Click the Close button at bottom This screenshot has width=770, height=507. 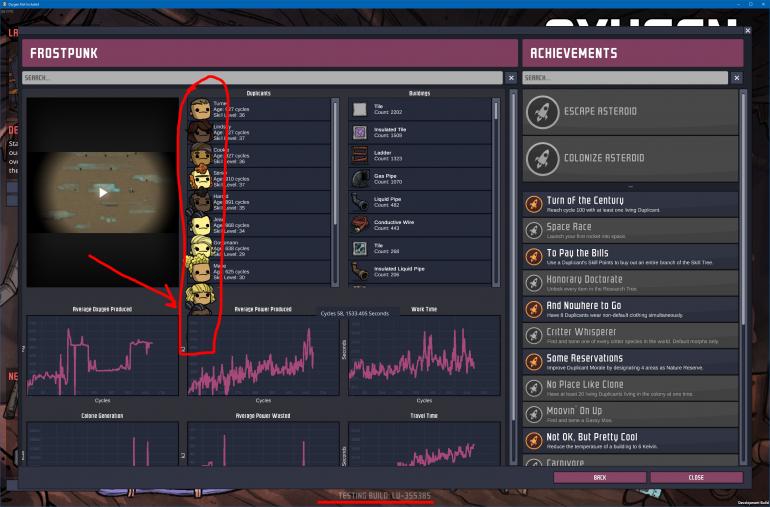[x=696, y=477]
